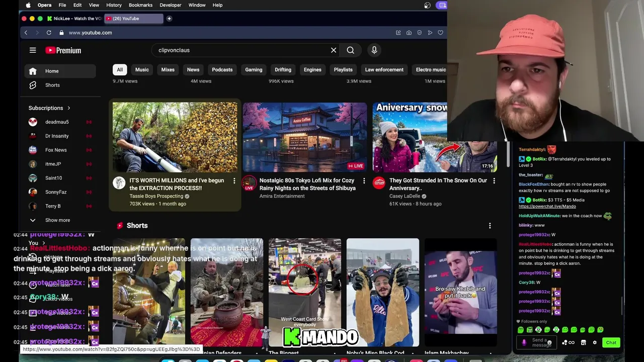
Task: Open the YouTube hamburger guide menu
Action: point(33,50)
